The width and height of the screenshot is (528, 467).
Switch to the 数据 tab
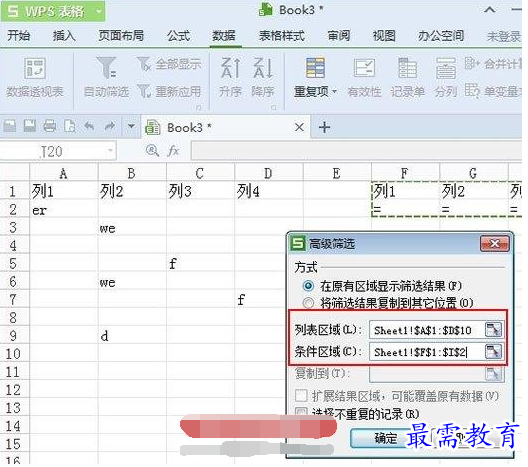[x=224, y=36]
